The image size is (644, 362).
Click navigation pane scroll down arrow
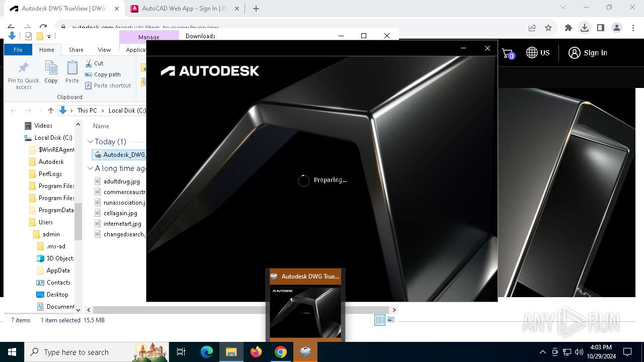(78, 309)
